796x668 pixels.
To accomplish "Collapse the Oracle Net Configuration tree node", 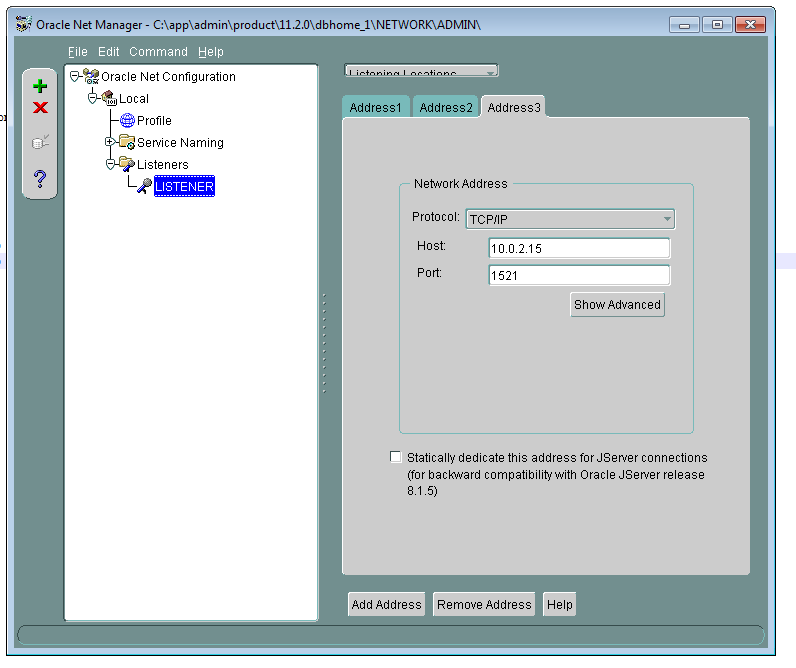I will (75, 76).
